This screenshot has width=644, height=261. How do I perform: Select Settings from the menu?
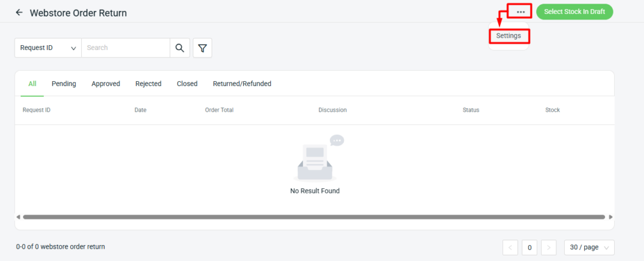(509, 36)
